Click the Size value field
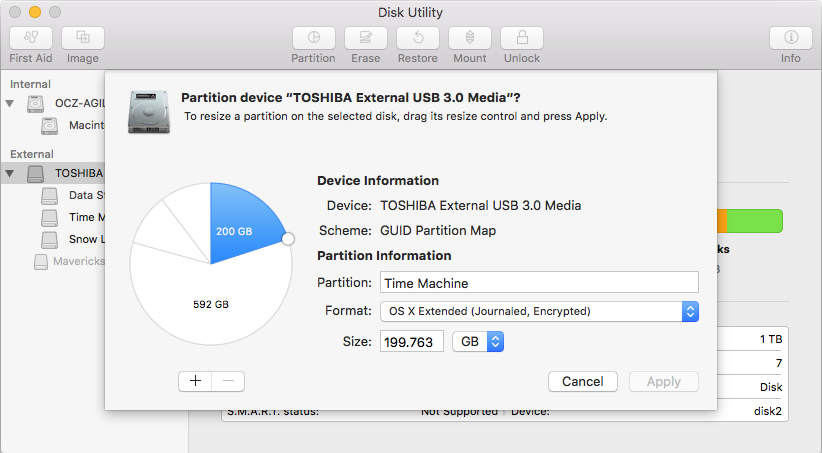This screenshot has height=453, width=822. [412, 342]
